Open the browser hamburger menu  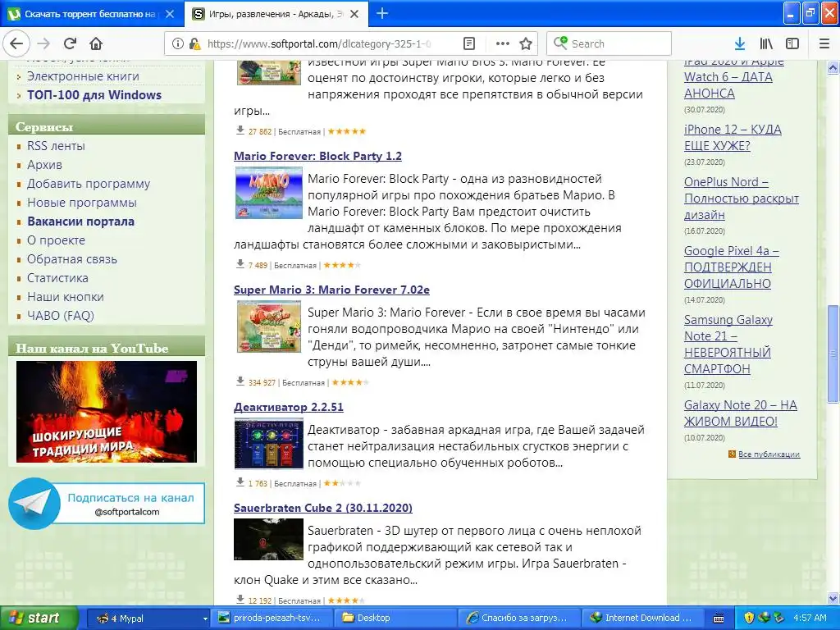(x=824, y=43)
